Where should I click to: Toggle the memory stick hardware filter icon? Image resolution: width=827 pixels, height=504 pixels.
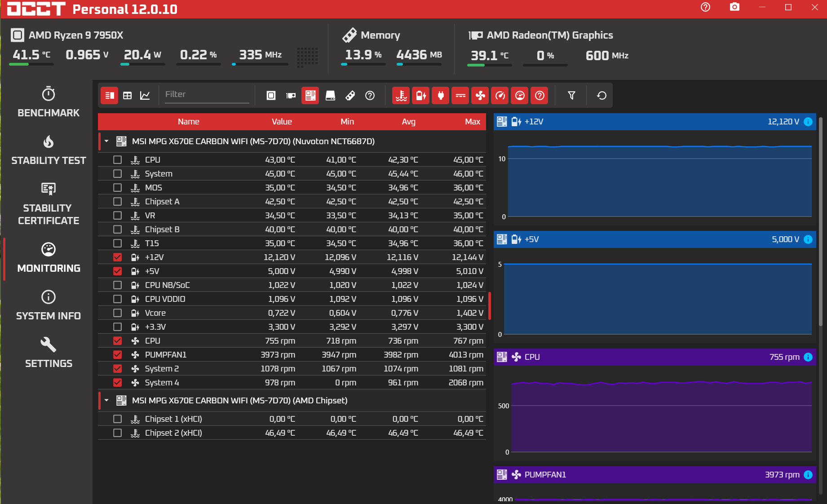coord(350,95)
